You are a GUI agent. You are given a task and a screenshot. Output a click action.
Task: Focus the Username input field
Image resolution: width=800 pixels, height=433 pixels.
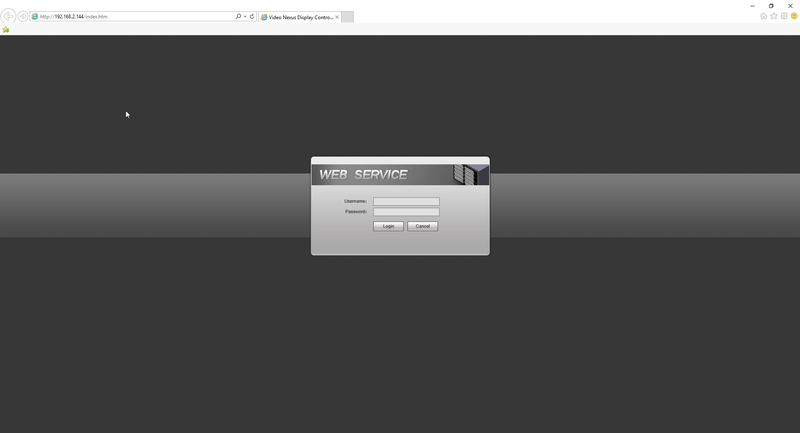[406, 201]
